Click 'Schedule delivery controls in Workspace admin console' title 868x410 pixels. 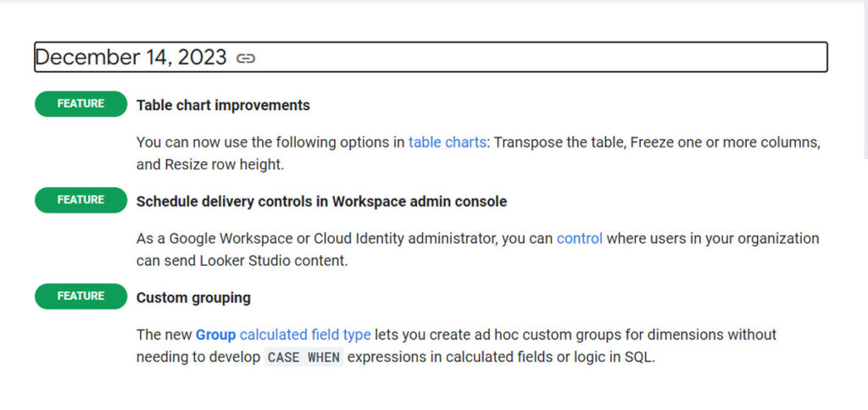pyautogui.click(x=321, y=202)
